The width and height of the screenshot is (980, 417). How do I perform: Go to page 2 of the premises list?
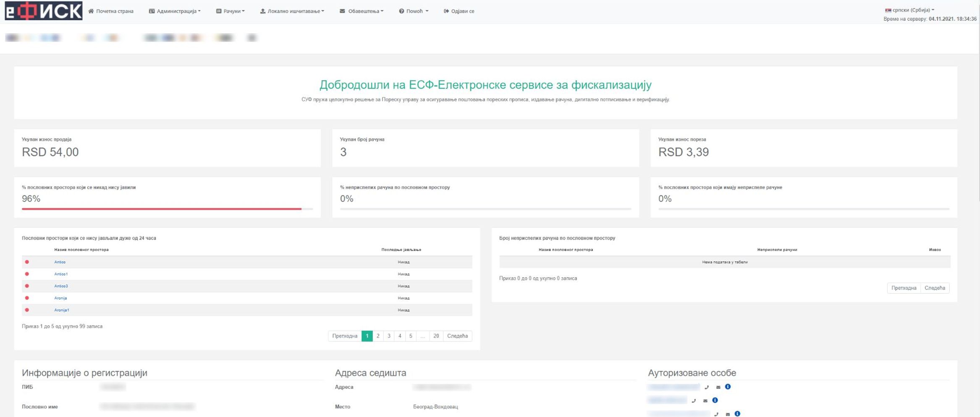[x=378, y=336]
